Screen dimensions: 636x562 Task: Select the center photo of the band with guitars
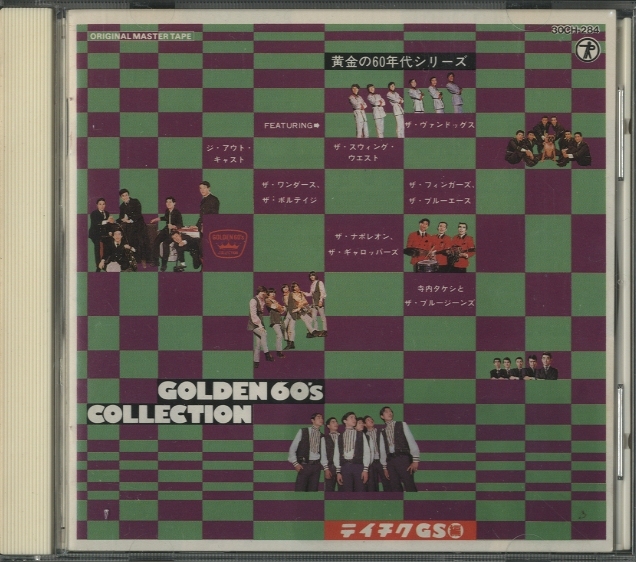coord(287,315)
